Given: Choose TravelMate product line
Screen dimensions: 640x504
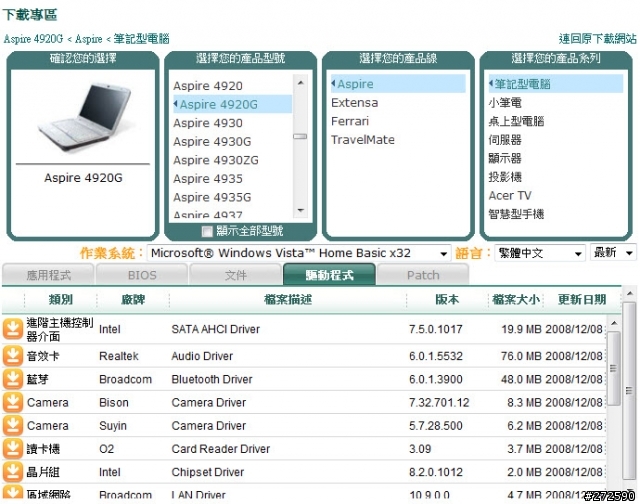Looking at the screenshot, I should pyautogui.click(x=363, y=140).
